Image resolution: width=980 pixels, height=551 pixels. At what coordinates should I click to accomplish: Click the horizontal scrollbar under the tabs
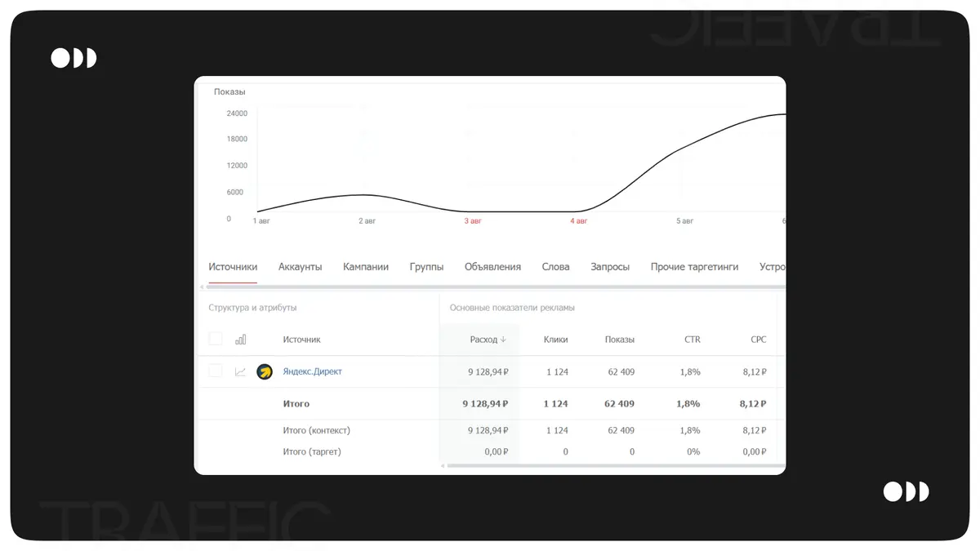tap(490, 287)
